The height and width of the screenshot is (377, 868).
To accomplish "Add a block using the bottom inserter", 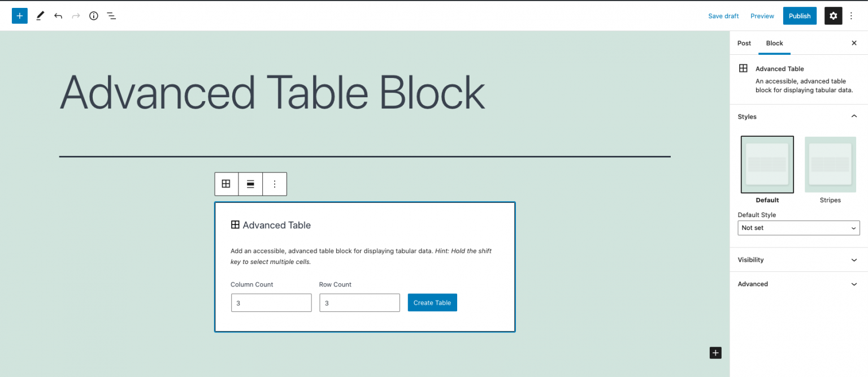I will 715,353.
